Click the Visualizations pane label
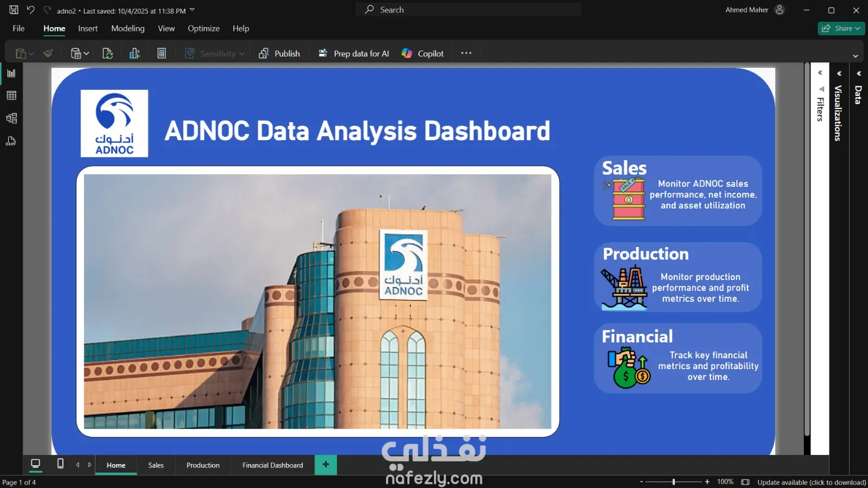The height and width of the screenshot is (488, 868). tap(838, 113)
